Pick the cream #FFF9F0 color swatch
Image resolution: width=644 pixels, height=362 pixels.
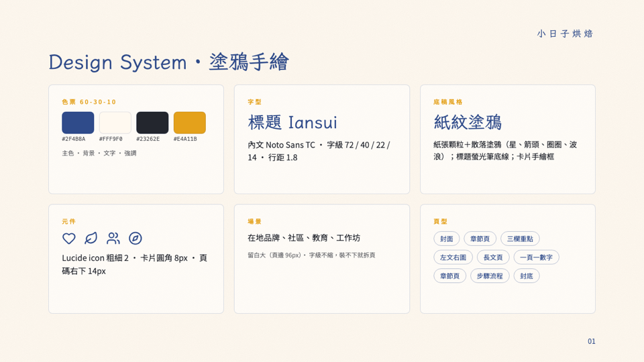(x=115, y=123)
